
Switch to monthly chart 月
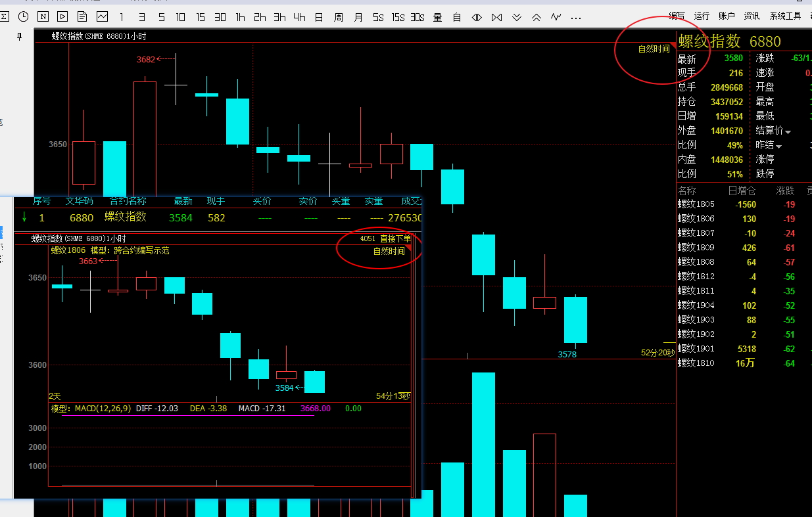tap(358, 16)
